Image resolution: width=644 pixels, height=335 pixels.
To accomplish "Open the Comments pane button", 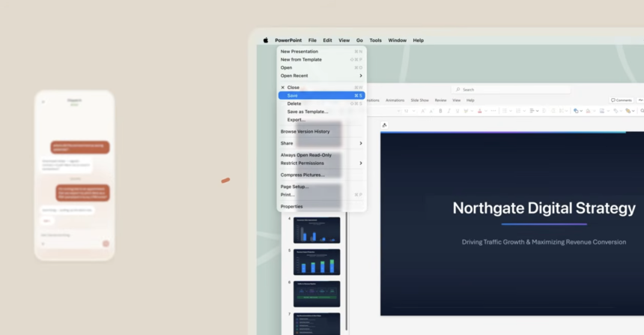I will [x=621, y=100].
